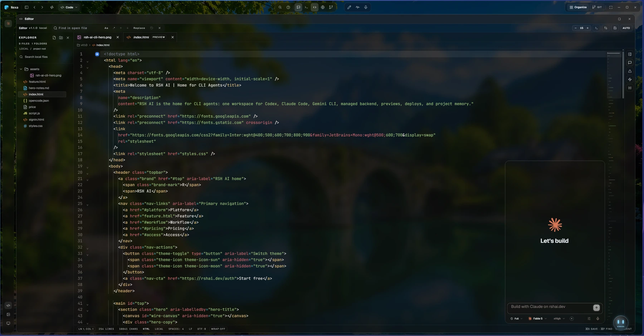Viewport: 644px width, 336px height.
Task: Open the variables (x) icon on the right rail
Action: tap(630, 88)
